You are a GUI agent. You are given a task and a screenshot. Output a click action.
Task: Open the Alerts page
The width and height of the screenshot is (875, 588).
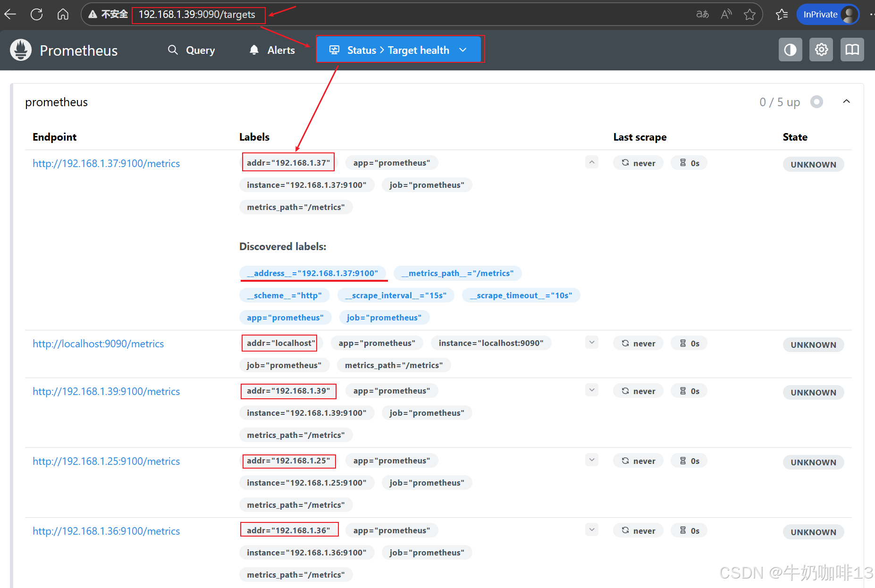pos(272,50)
